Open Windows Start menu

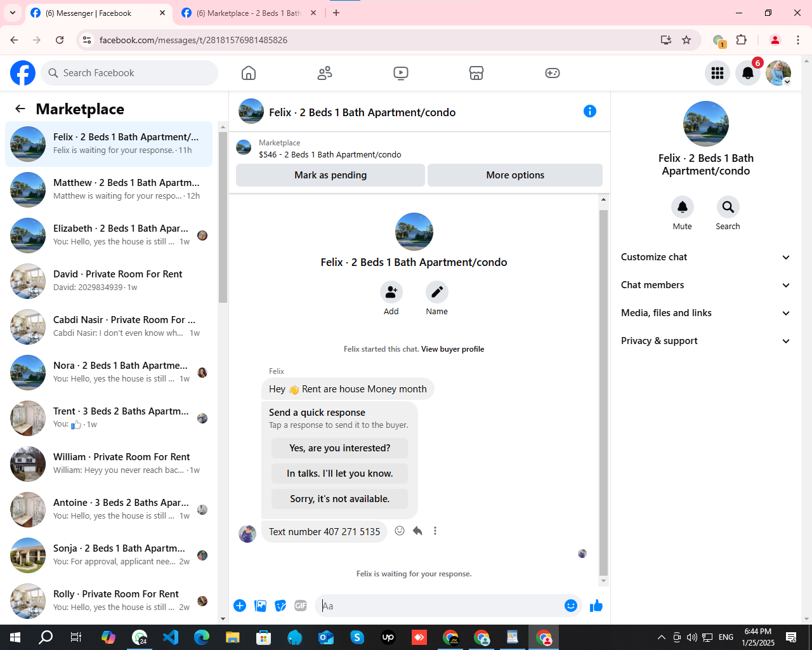(x=15, y=637)
